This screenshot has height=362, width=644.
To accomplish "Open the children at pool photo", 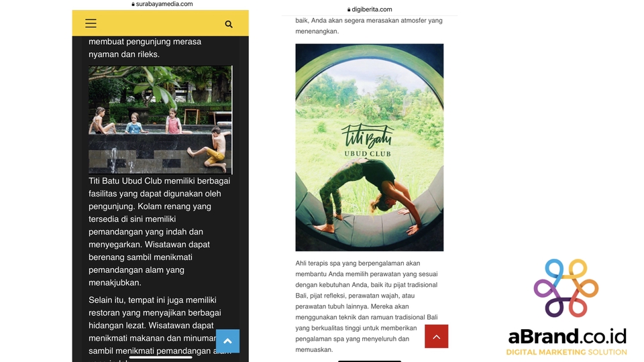I will pos(160,120).
